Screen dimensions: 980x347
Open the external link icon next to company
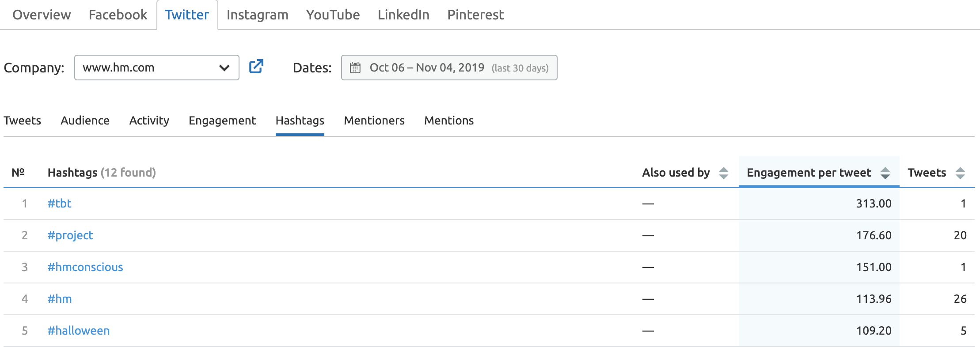click(256, 67)
